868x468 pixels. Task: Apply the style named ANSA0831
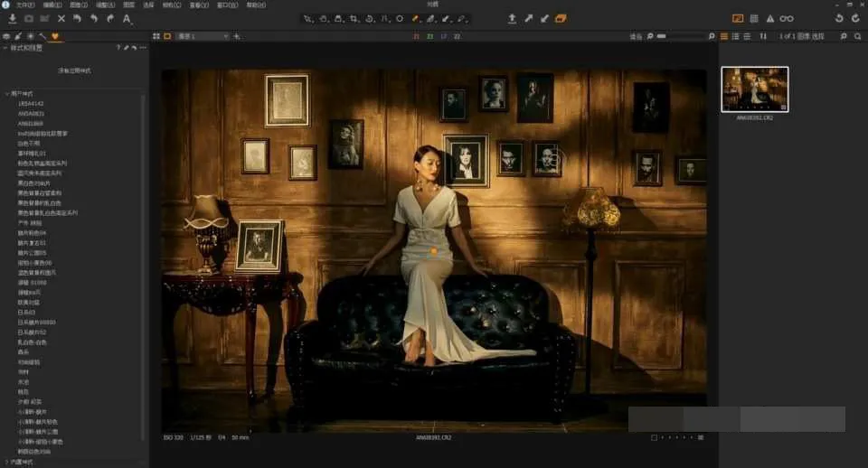pos(31,114)
